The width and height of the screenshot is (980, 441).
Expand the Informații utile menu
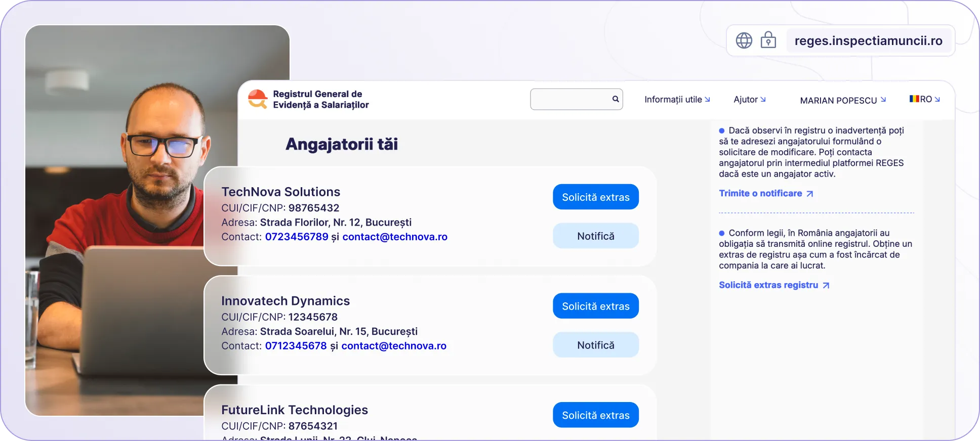[677, 100]
